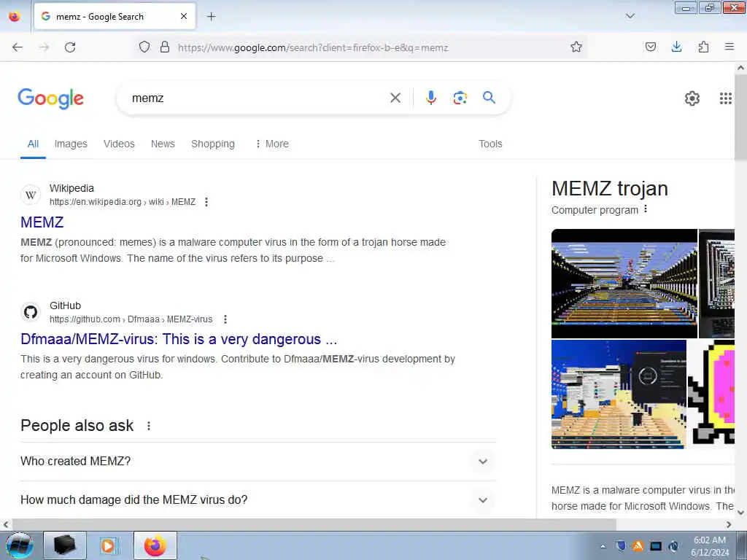This screenshot has height=560, width=747.
Task: Open a new tab with the plus icon
Action: [x=212, y=16]
